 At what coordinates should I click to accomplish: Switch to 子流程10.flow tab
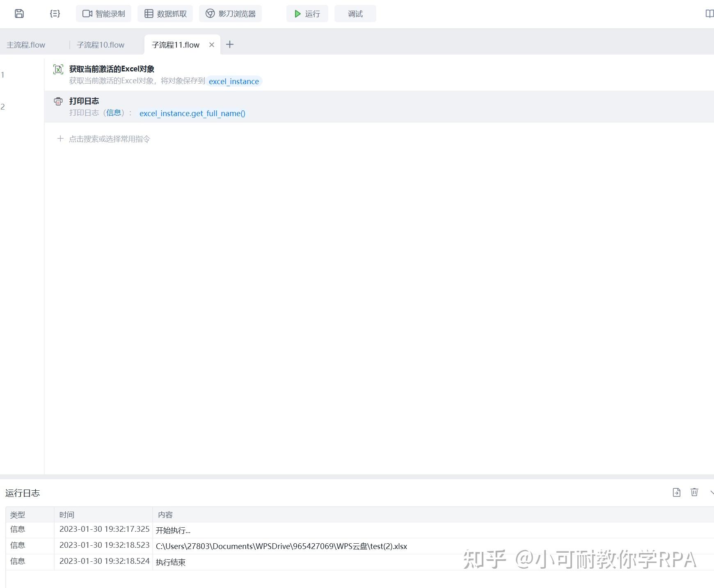coord(101,45)
